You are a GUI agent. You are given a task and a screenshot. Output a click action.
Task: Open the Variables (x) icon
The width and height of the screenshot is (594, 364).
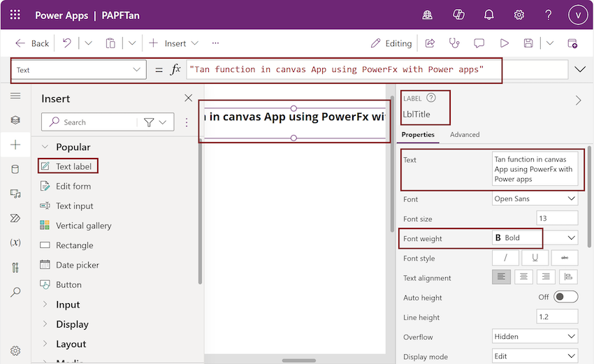tap(15, 242)
